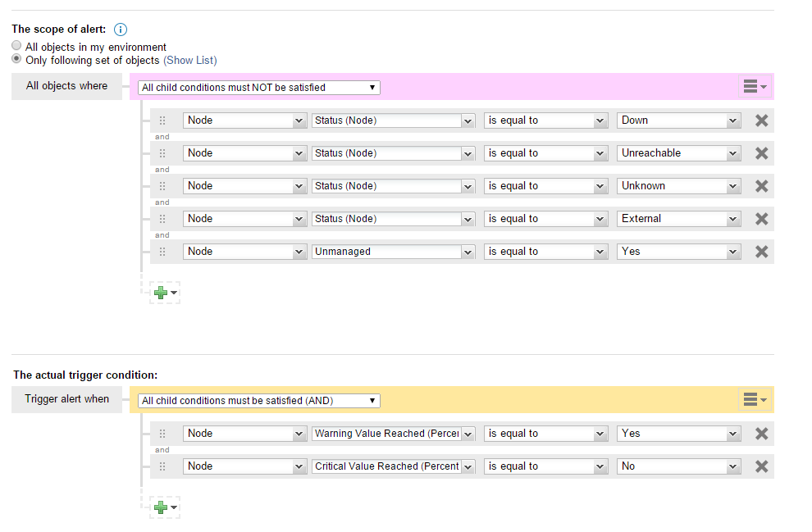Grab drag handle of Warning Value row
The width and height of the screenshot is (812, 532).
162,434
